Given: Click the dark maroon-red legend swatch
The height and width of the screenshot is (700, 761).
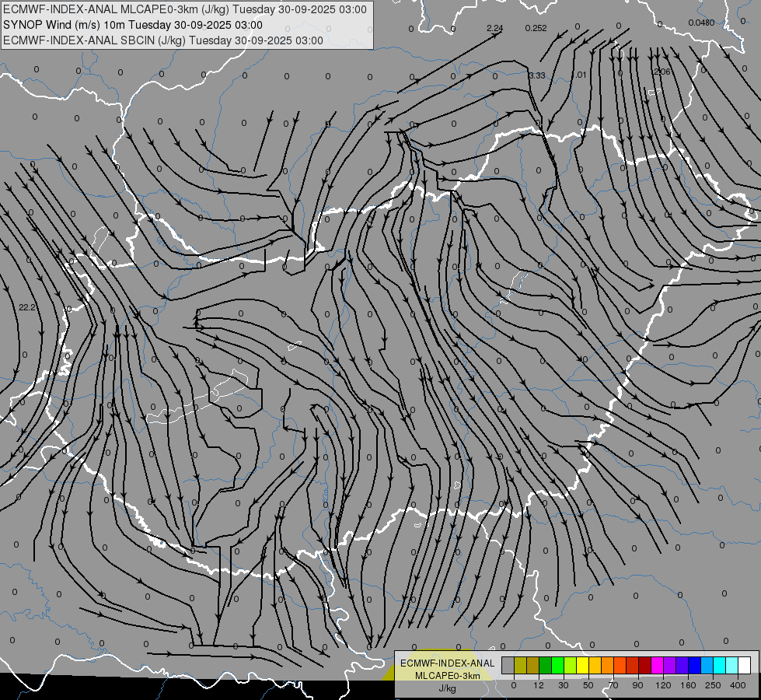Looking at the screenshot, I should 645,665.
